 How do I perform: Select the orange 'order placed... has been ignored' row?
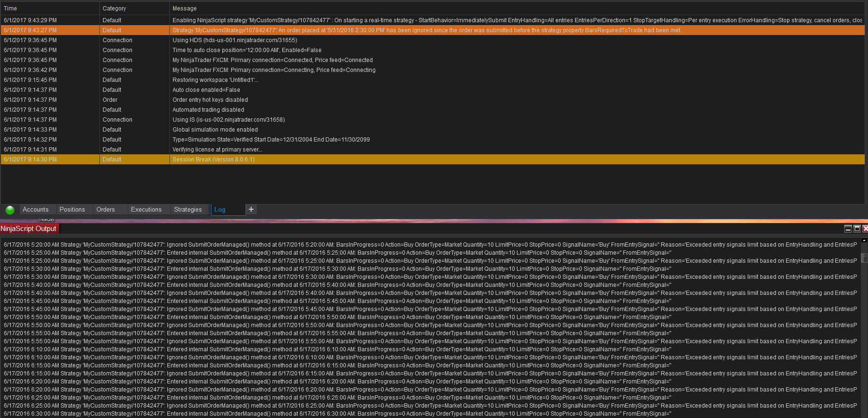click(x=433, y=30)
